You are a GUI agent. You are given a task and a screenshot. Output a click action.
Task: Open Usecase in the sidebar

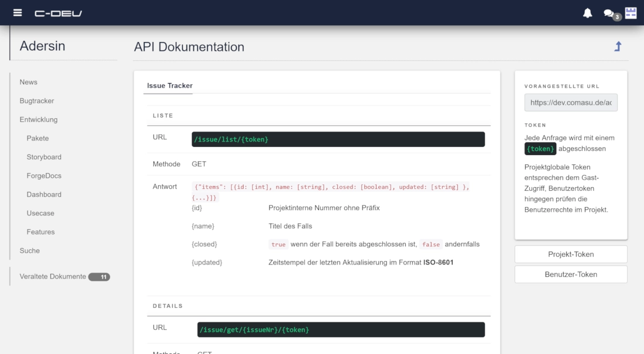click(40, 213)
